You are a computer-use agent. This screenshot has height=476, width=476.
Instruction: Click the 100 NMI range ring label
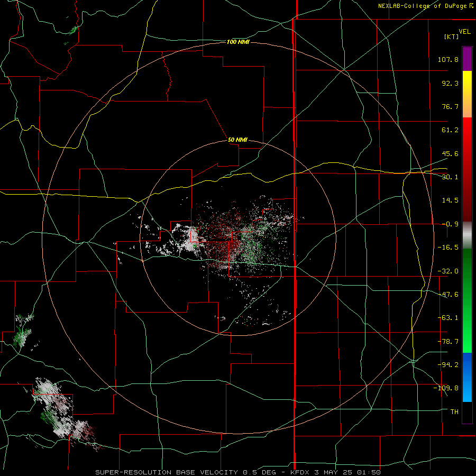[238, 42]
